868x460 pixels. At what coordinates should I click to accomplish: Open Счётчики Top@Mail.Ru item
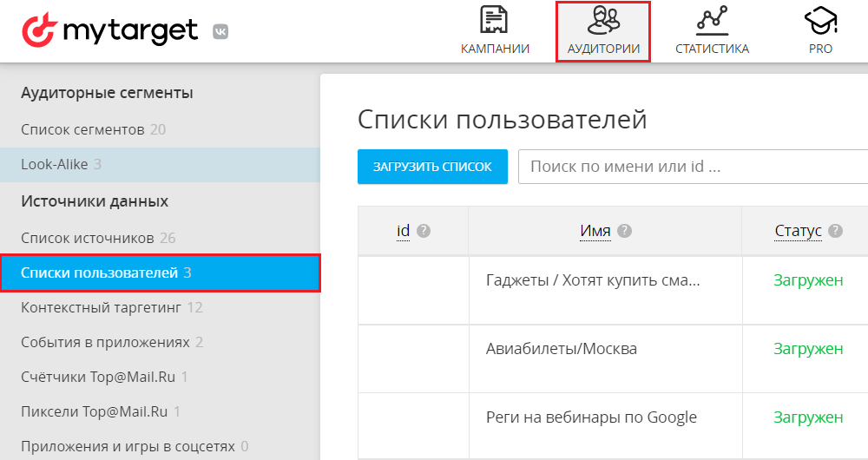tap(99, 377)
